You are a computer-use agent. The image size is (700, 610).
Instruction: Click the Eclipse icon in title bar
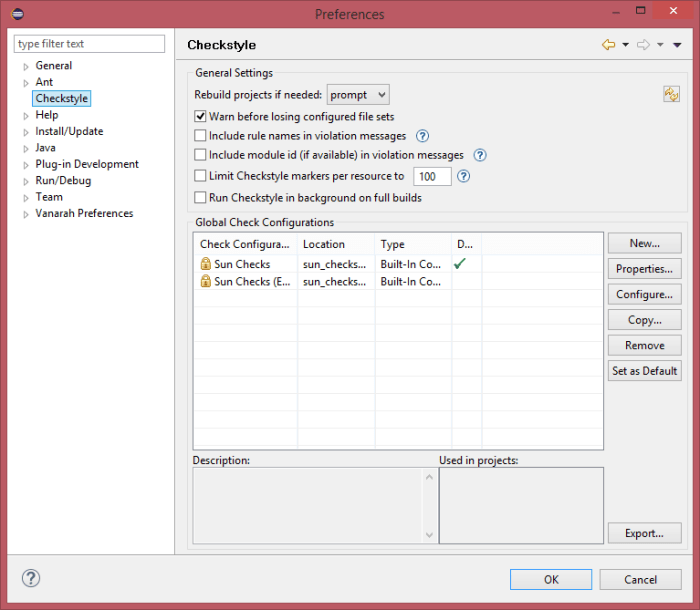(17, 14)
